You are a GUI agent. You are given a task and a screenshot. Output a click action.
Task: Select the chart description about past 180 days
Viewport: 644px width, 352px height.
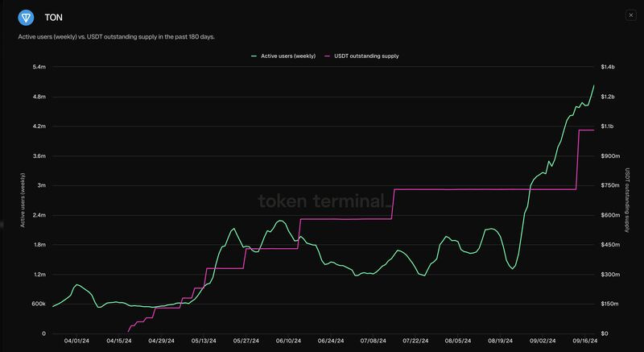(x=117, y=37)
